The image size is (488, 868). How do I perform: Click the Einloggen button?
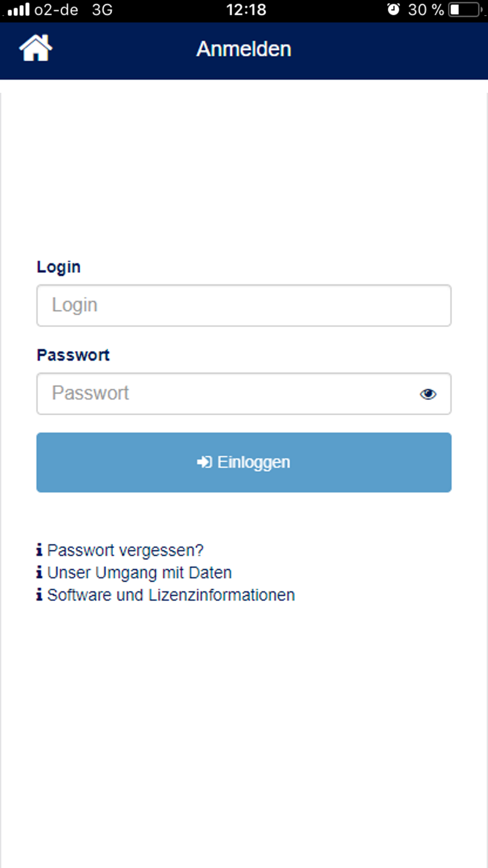[244, 462]
